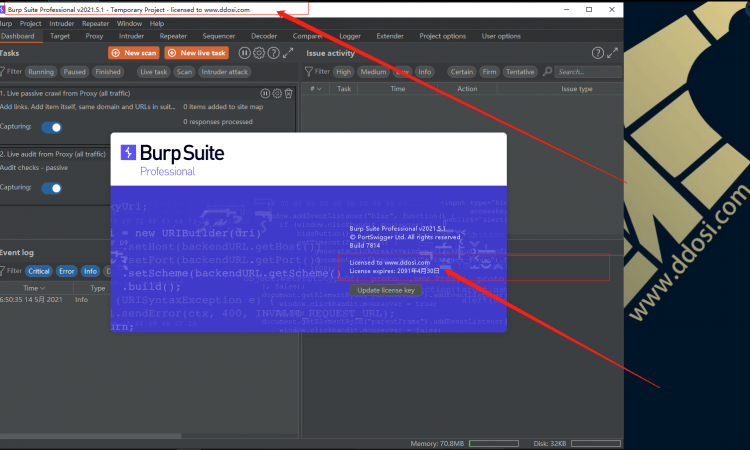Open settings for Live passive crawl task
This screenshot has width=750, height=450.
[x=277, y=93]
